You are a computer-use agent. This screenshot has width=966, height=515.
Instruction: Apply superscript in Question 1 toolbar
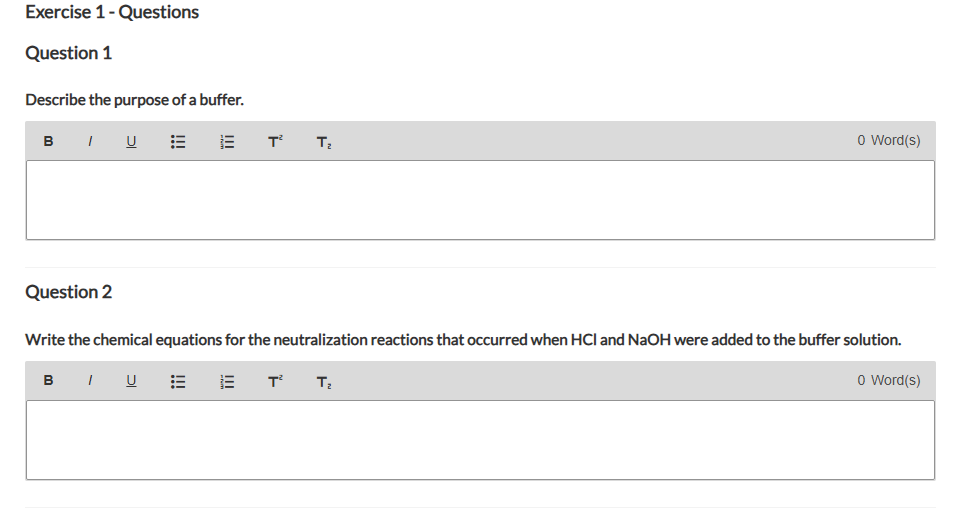(275, 142)
